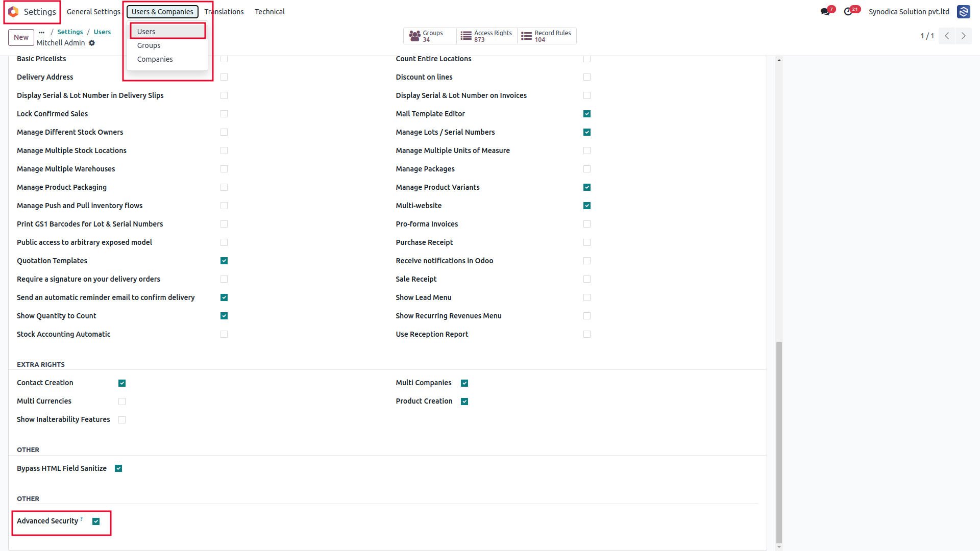Click the Access Rights list icon
This screenshot has width=980, height=551.
pos(466,36)
